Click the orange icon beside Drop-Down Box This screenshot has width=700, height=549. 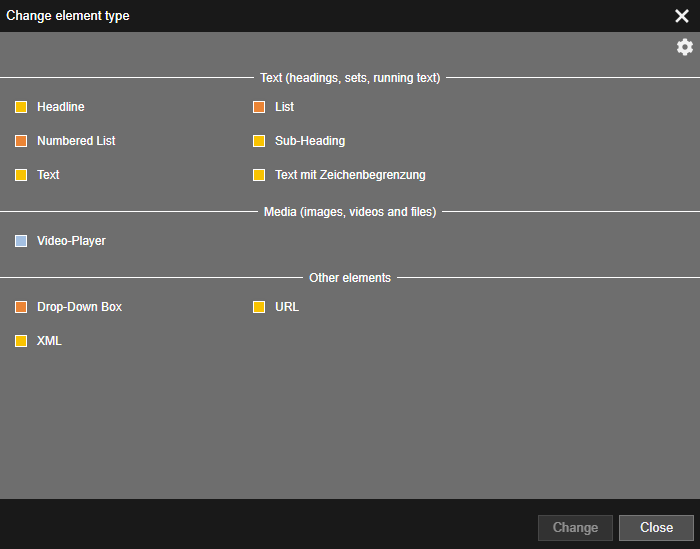(21, 307)
